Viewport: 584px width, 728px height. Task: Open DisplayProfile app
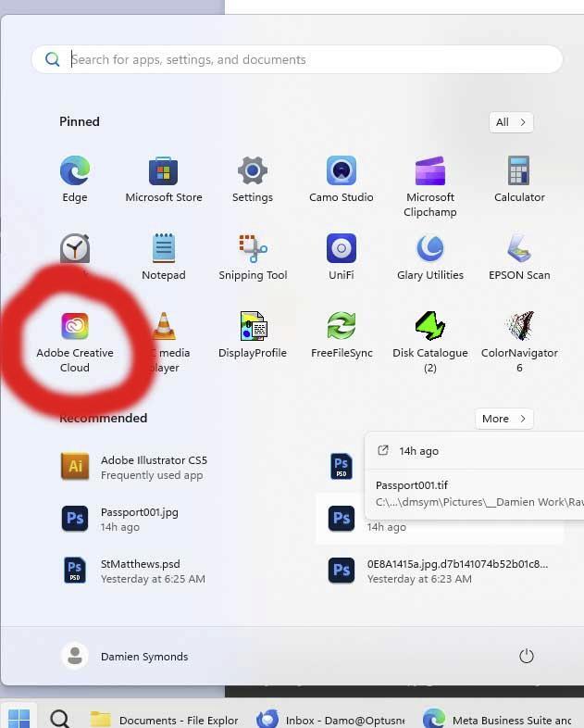[x=253, y=335]
